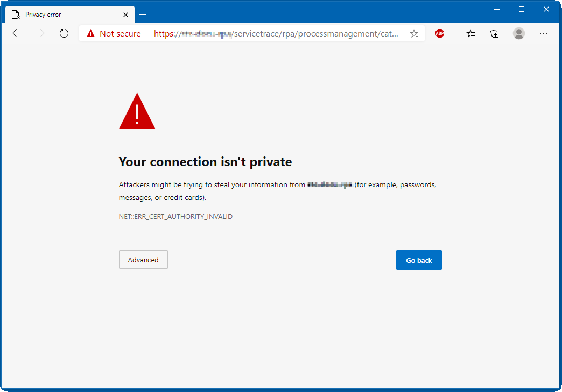Open the browser profile avatar menu
This screenshot has height=392, width=562.
point(518,33)
